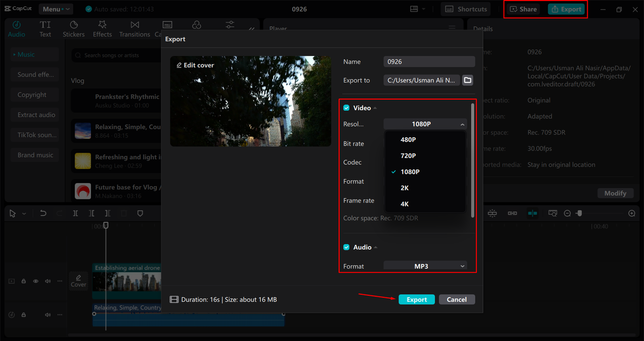Open the Adjustment sliders icon
644x341 pixels.
pyautogui.click(x=230, y=25)
